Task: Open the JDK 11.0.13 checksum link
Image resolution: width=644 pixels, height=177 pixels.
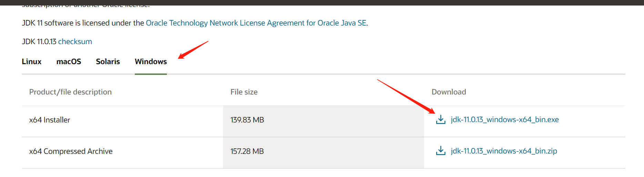Action: pyautogui.click(x=75, y=41)
